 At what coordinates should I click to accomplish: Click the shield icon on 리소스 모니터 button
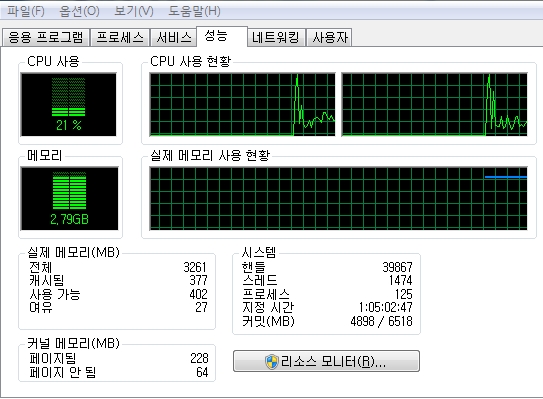[x=272, y=362]
